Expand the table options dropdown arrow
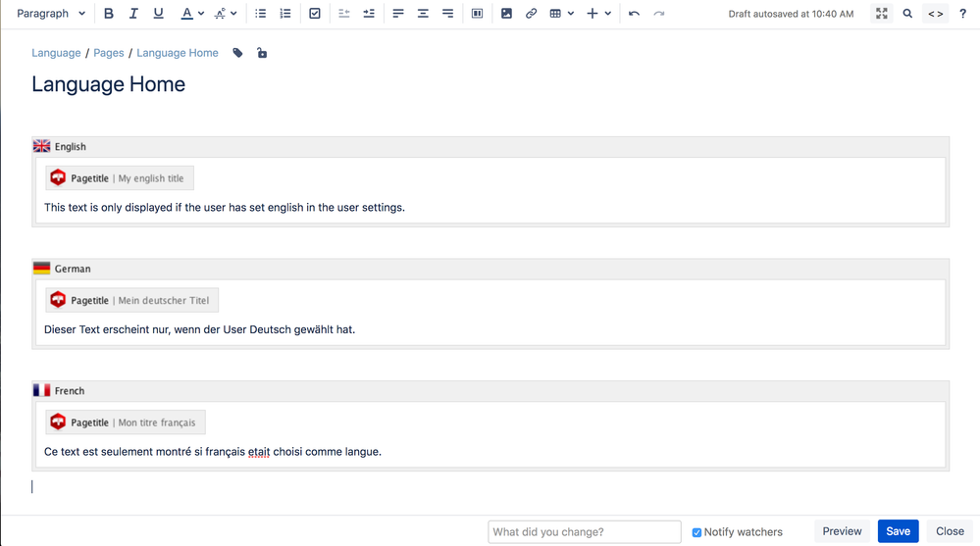 [571, 13]
